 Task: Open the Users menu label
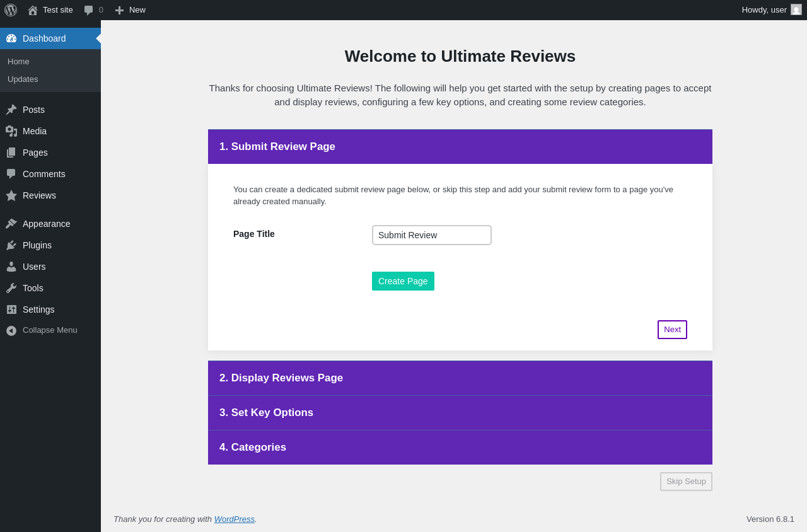pyautogui.click(x=34, y=267)
